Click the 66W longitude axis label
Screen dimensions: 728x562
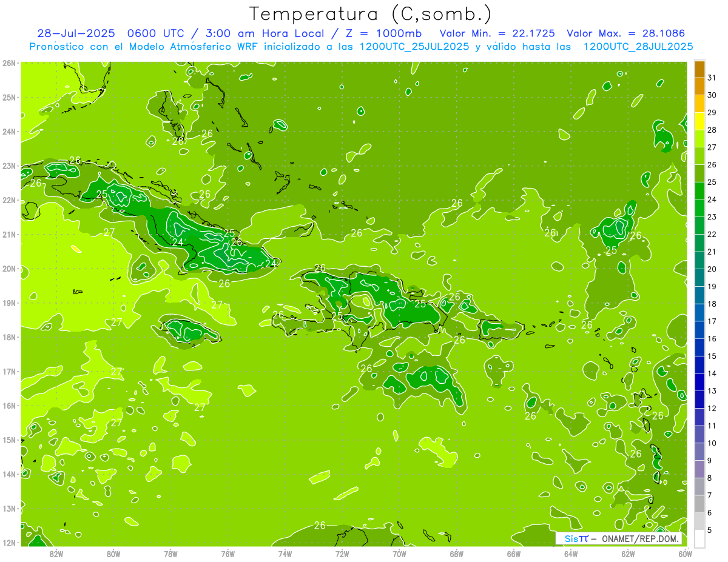514,554
